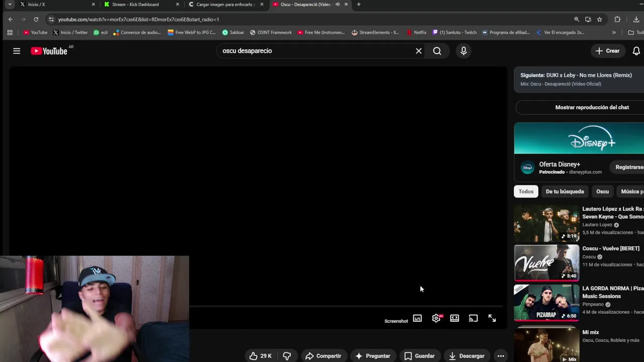Open browser downloads icon
This screenshot has width=644, height=362.
[636, 19]
